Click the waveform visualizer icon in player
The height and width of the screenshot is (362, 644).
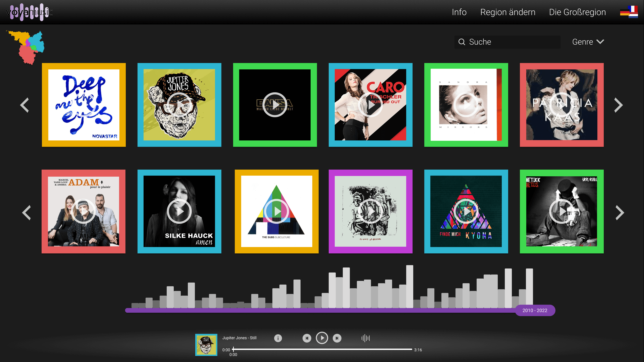pyautogui.click(x=365, y=338)
